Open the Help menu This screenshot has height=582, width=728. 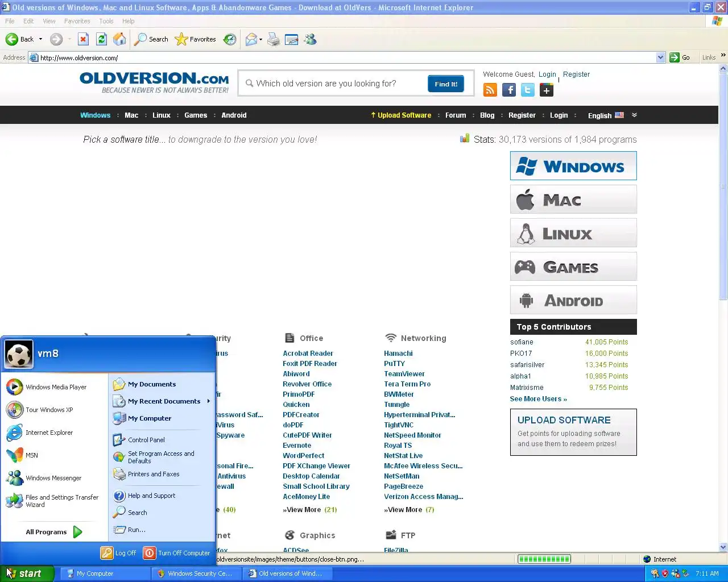129,21
